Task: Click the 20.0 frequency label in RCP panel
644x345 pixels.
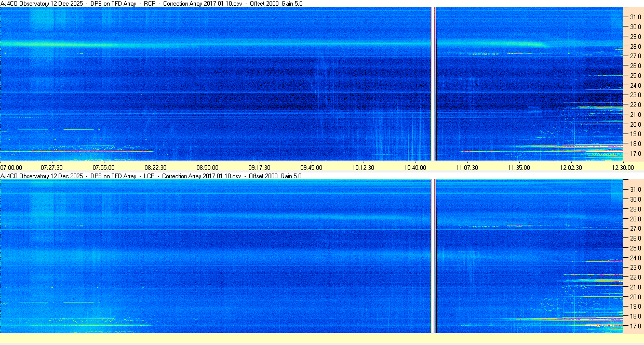Action: tap(635, 124)
